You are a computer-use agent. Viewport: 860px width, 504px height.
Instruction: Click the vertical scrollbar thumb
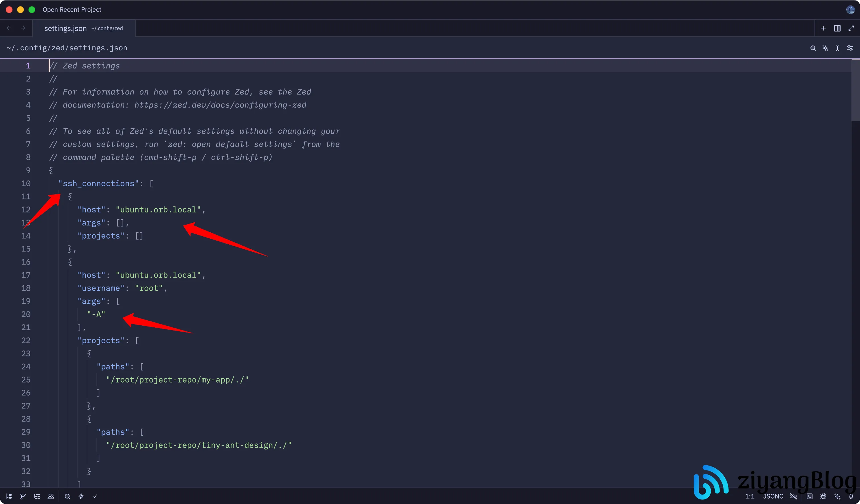point(855,90)
